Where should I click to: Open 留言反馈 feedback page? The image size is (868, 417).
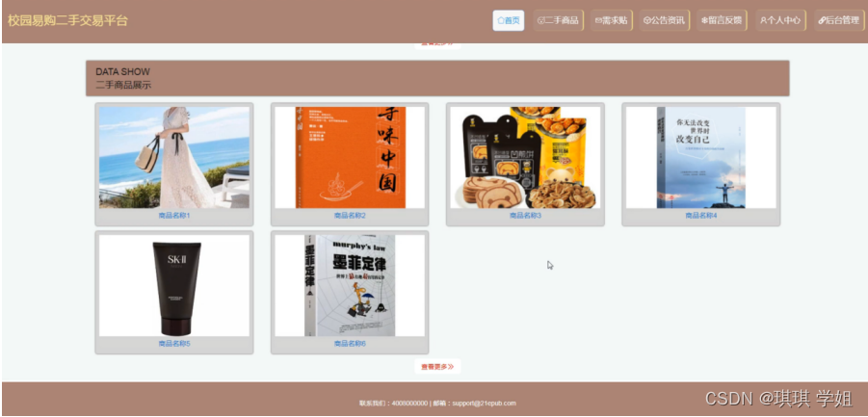[x=722, y=20]
